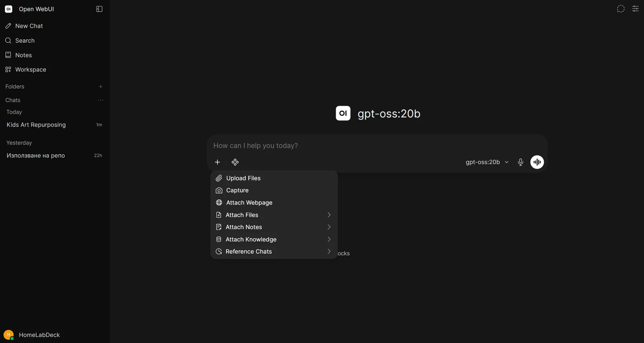Click the HomeLabDeck avatar icon
The height and width of the screenshot is (343, 644).
point(8,335)
